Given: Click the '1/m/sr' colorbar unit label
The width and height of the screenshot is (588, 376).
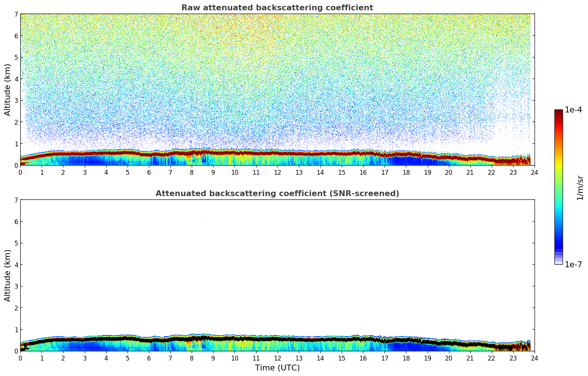Looking at the screenshot, I should [x=580, y=187].
